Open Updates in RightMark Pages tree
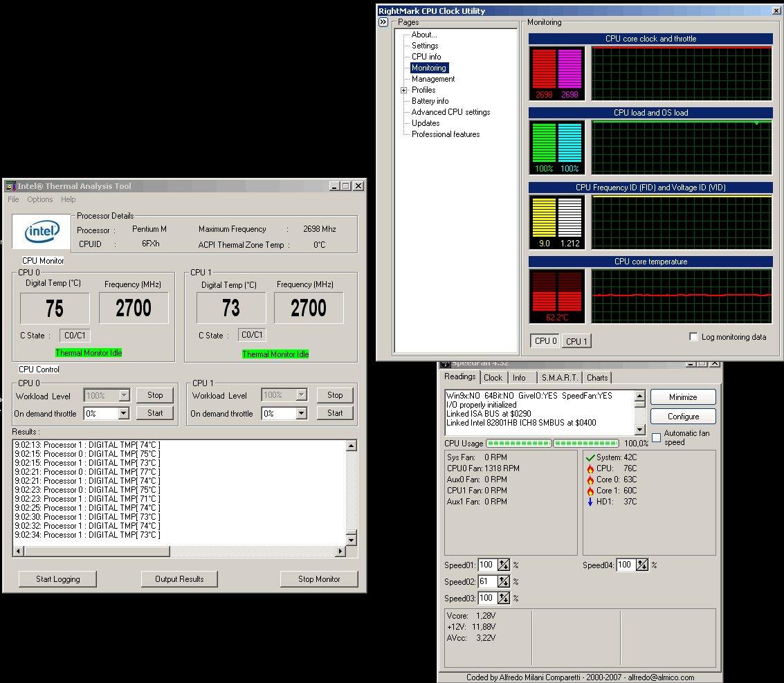 (x=426, y=123)
